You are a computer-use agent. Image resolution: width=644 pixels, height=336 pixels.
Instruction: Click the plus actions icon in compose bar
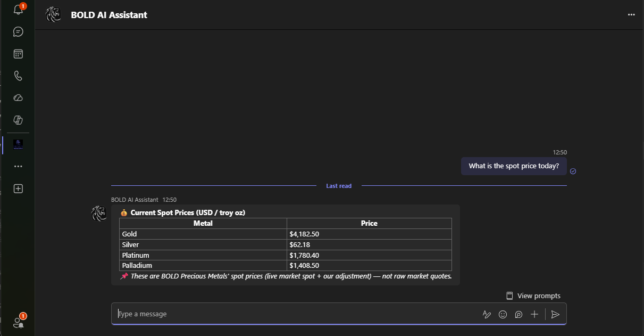(534, 314)
